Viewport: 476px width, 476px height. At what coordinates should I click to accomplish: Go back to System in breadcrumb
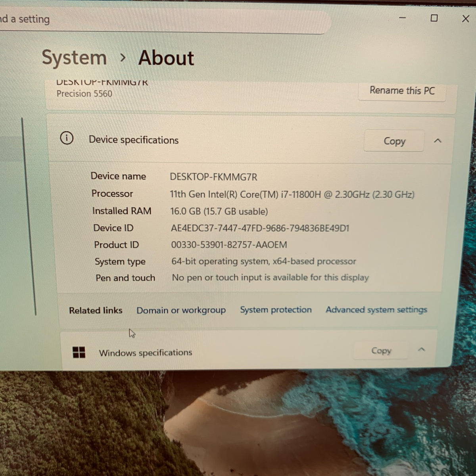click(x=74, y=58)
